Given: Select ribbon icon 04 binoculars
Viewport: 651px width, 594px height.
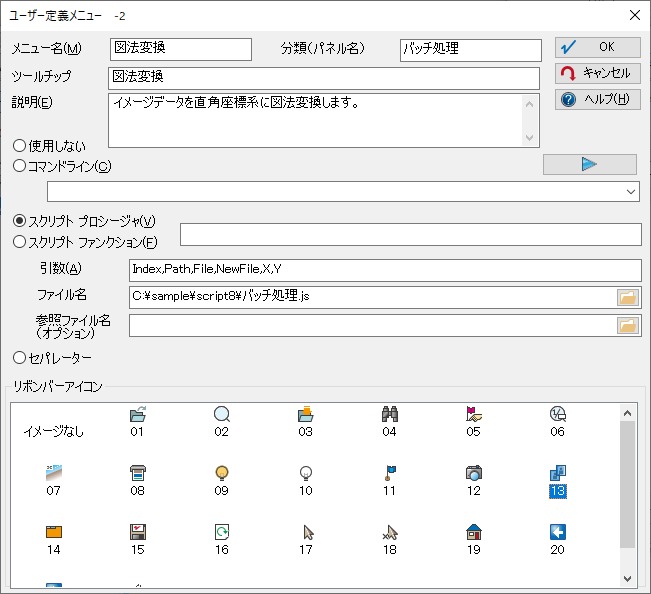Looking at the screenshot, I should 389,421.
